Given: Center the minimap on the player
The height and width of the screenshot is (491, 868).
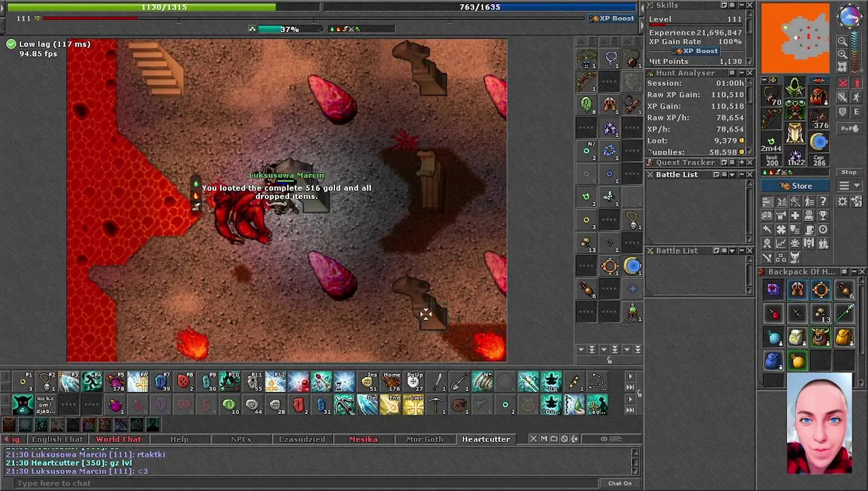Looking at the screenshot, I should pyautogui.click(x=843, y=66).
